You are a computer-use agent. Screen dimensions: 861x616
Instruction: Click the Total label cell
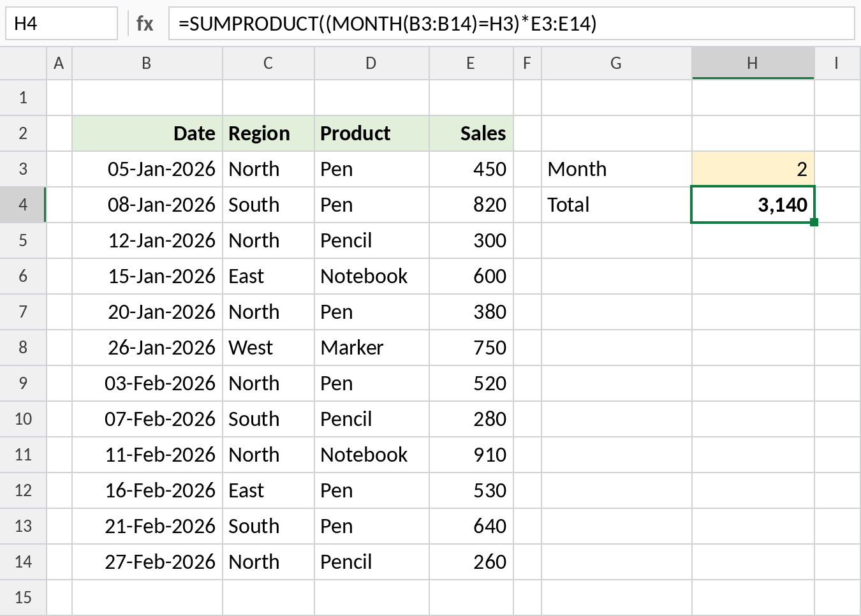pyautogui.click(x=617, y=205)
